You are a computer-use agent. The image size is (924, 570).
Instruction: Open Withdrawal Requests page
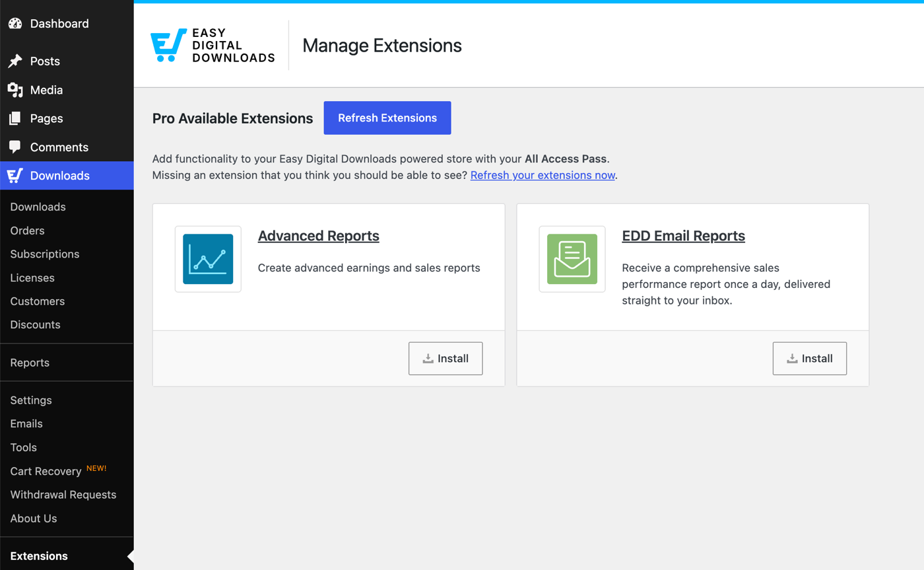click(x=63, y=495)
